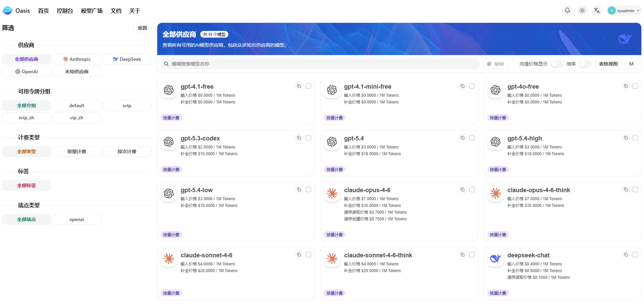Select the claude-sonnet-4-6-think checkbox

(x=472, y=255)
